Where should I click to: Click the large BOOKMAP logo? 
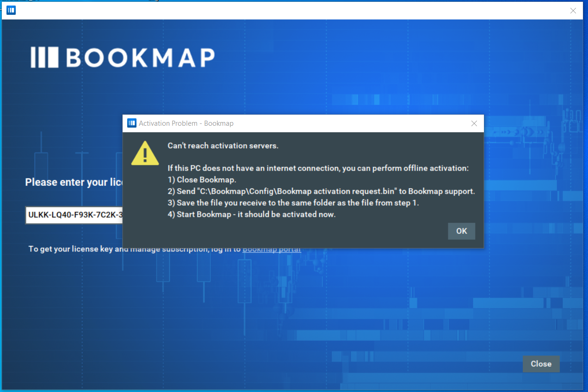123,58
